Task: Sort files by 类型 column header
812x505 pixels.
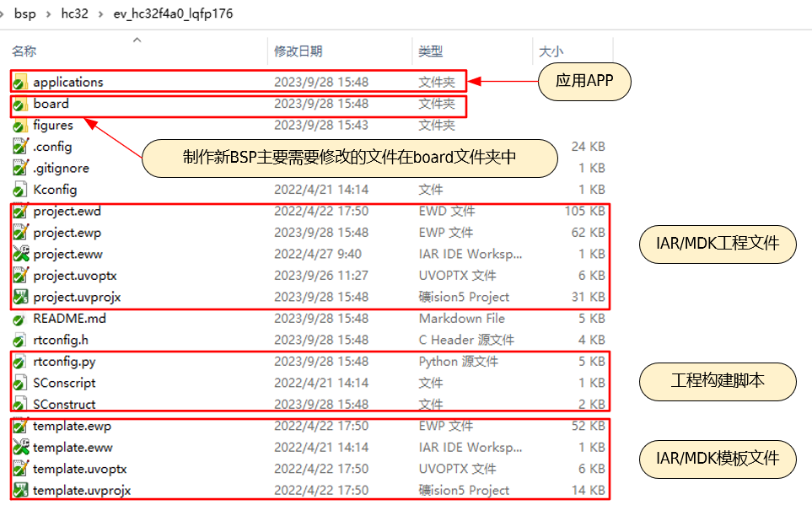Action: (430, 52)
